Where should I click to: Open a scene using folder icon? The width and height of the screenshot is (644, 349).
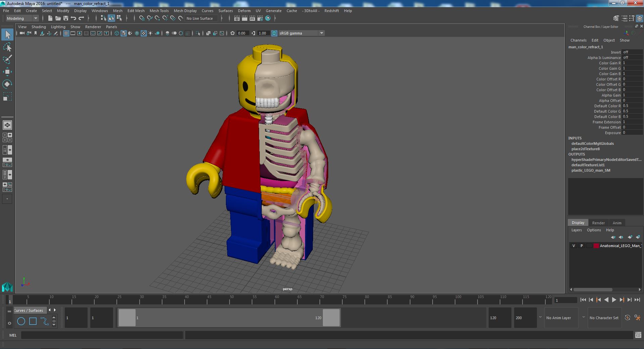(x=58, y=18)
